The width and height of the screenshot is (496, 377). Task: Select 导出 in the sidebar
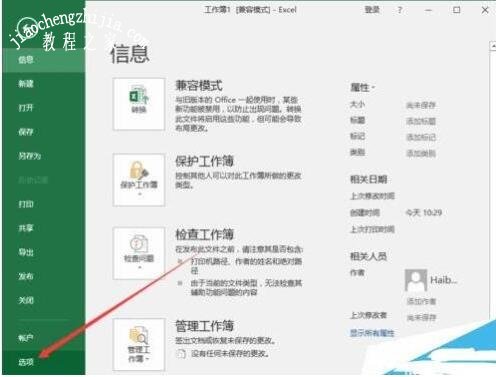26,252
